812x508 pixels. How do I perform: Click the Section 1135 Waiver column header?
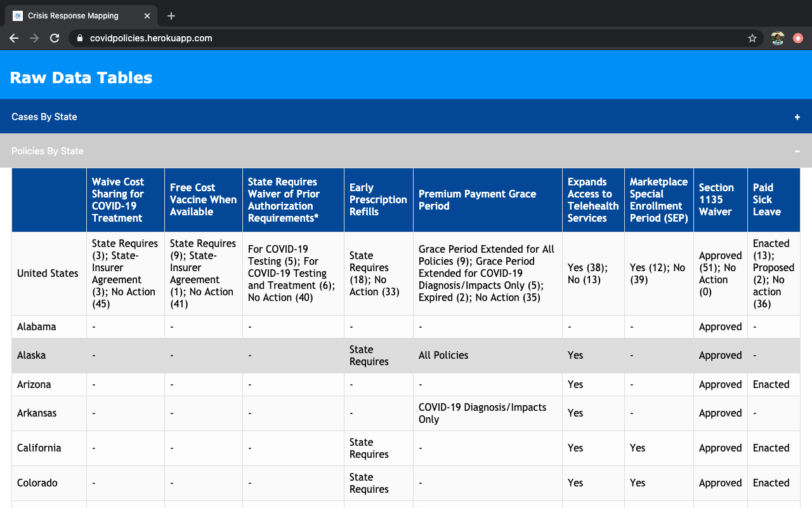[721, 200]
